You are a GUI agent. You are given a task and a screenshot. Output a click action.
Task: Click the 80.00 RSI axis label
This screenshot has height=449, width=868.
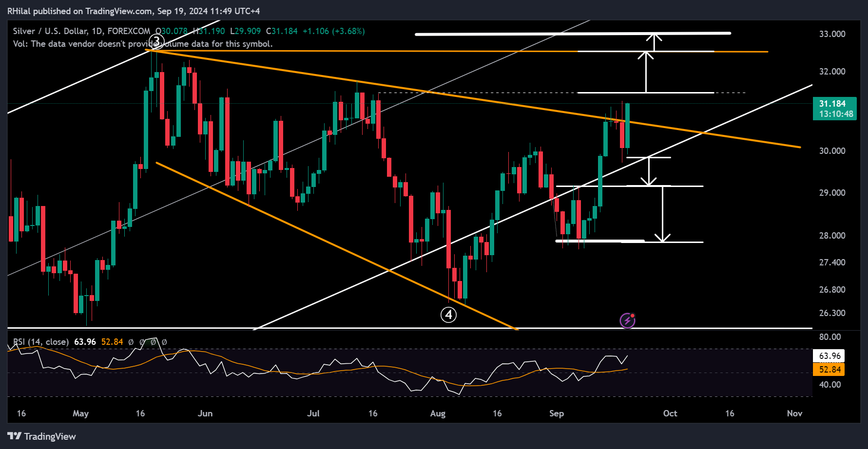830,337
